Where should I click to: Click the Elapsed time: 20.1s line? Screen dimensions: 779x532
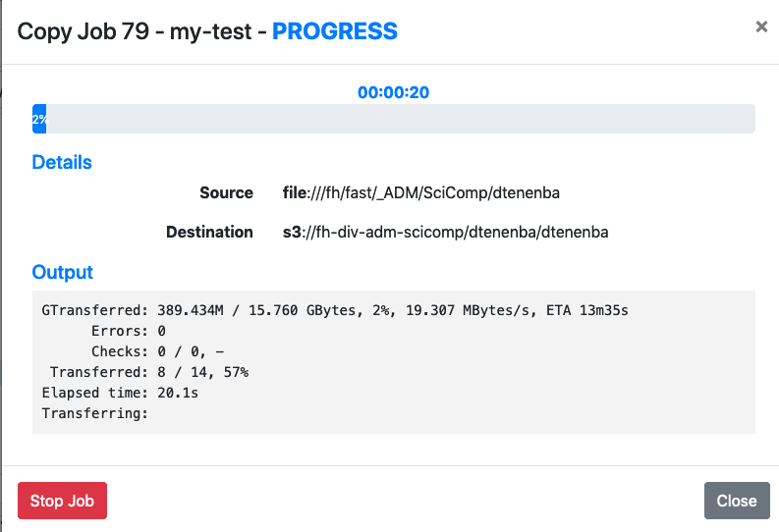pyautogui.click(x=120, y=393)
